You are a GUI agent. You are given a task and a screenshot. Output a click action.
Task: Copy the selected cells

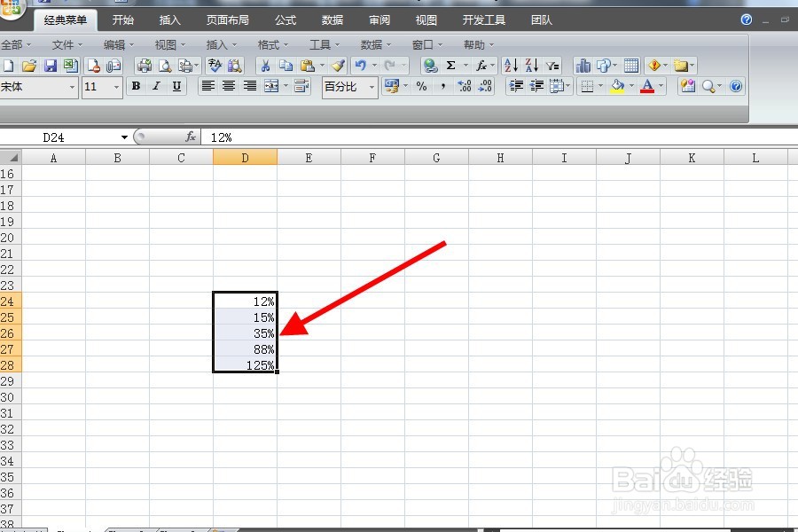286,66
